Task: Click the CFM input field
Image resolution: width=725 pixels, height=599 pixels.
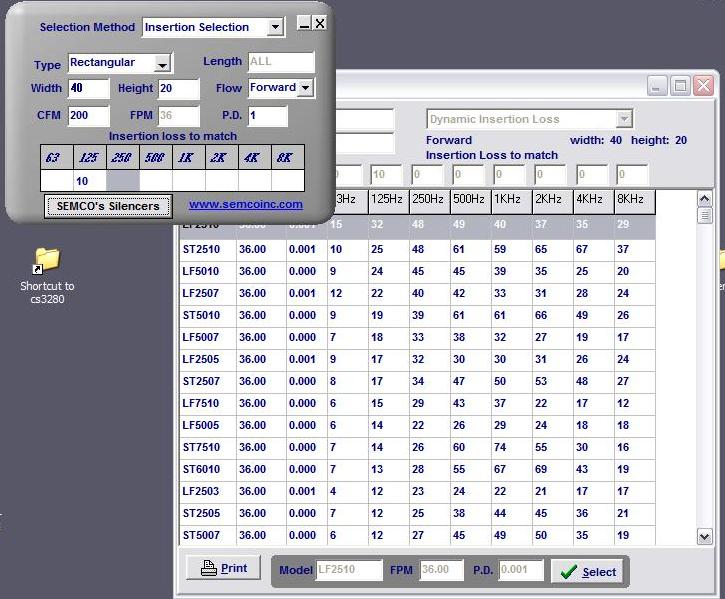Action: [x=88, y=115]
